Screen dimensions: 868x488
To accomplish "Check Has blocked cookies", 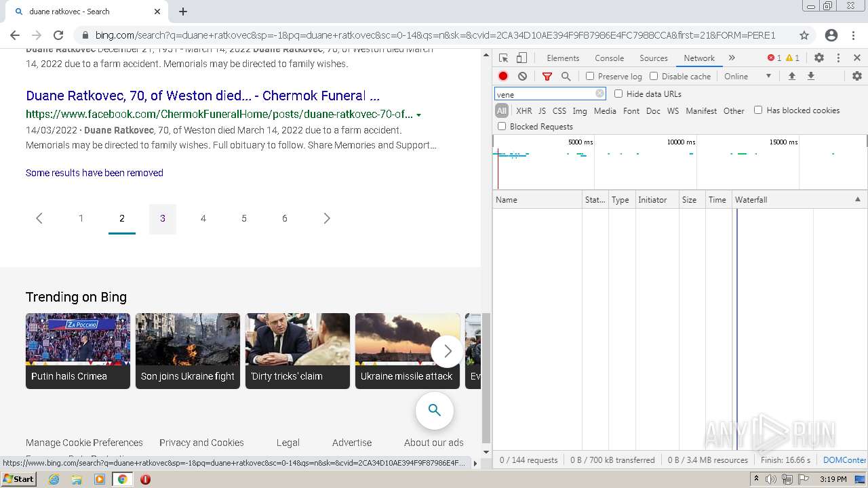I will point(758,110).
